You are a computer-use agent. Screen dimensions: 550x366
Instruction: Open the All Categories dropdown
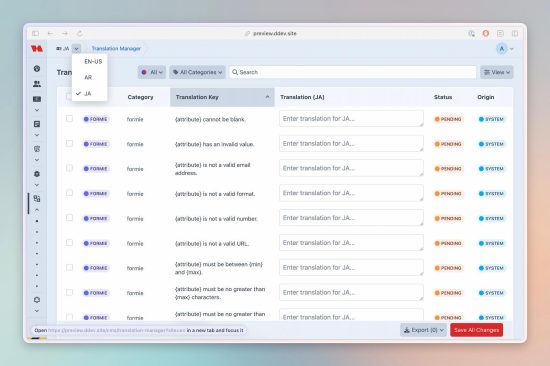click(x=197, y=72)
